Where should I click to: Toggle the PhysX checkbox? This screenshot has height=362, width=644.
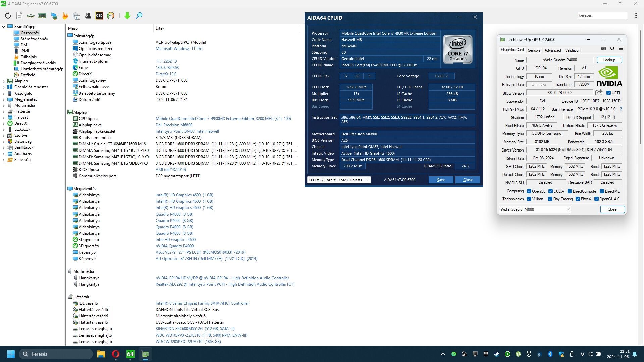pos(578,199)
